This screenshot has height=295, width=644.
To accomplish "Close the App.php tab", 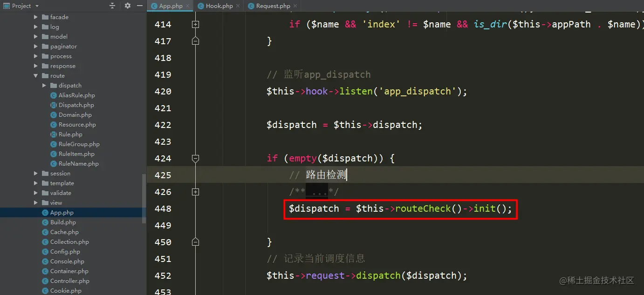I will point(188,6).
